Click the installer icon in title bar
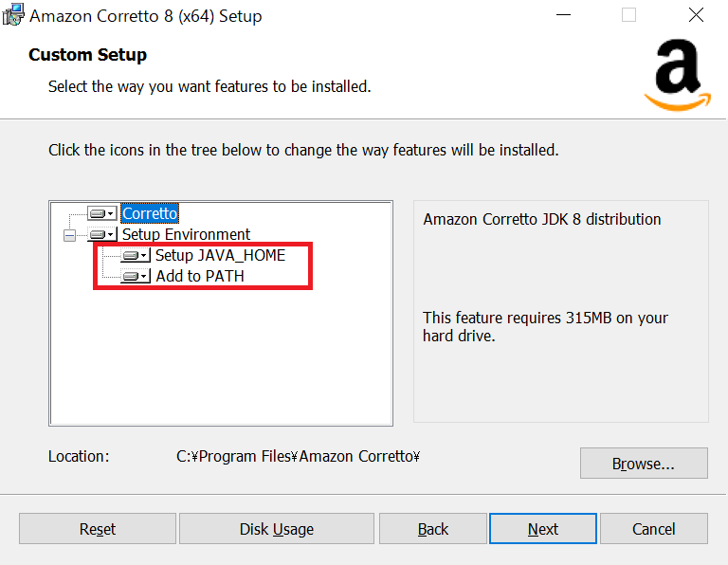Viewport: 728px width, 565px height. click(x=12, y=14)
